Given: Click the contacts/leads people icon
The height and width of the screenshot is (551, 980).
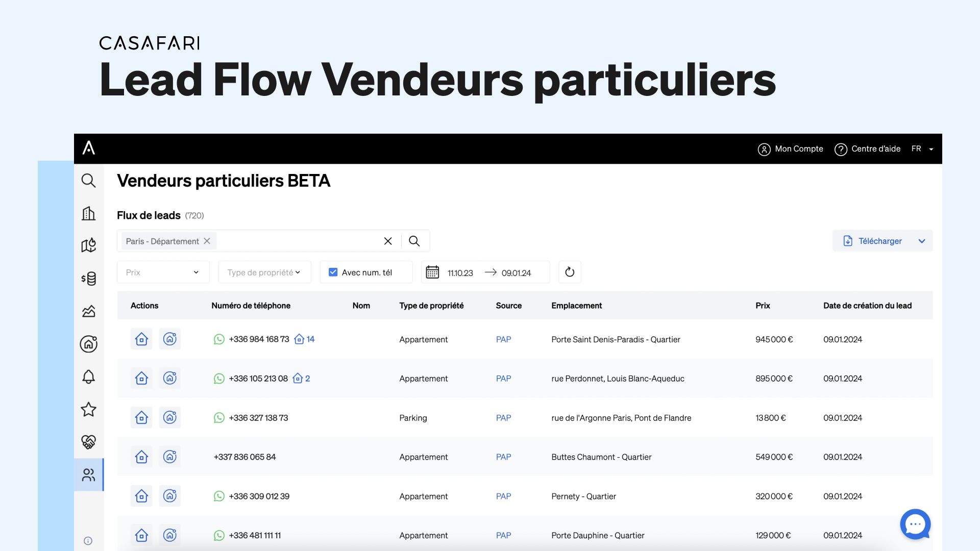Looking at the screenshot, I should [x=88, y=474].
